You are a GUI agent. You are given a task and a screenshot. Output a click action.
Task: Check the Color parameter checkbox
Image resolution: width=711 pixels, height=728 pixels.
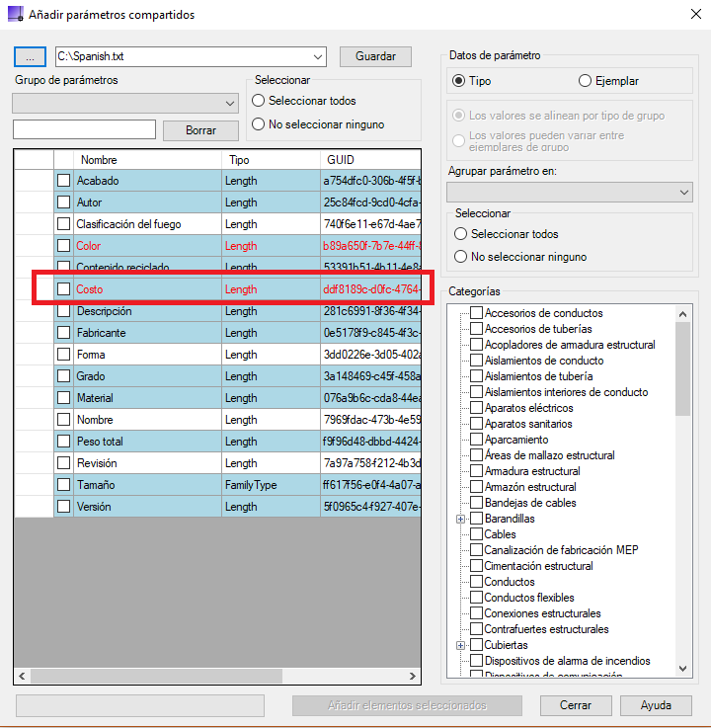coord(63,246)
